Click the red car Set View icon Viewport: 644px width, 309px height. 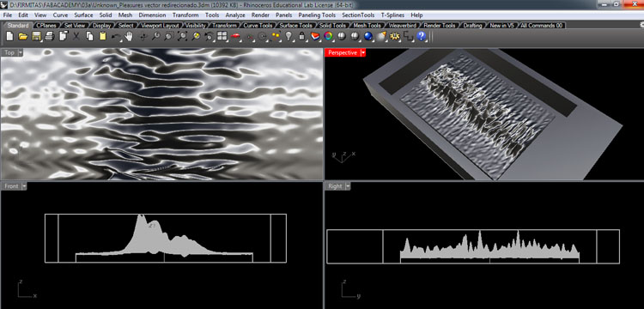(x=235, y=37)
